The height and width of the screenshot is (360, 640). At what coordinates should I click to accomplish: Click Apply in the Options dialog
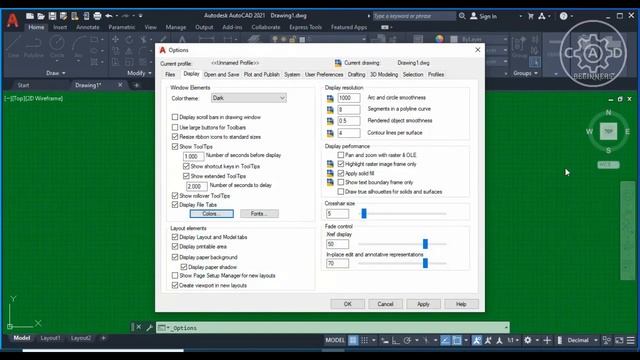[x=423, y=304]
